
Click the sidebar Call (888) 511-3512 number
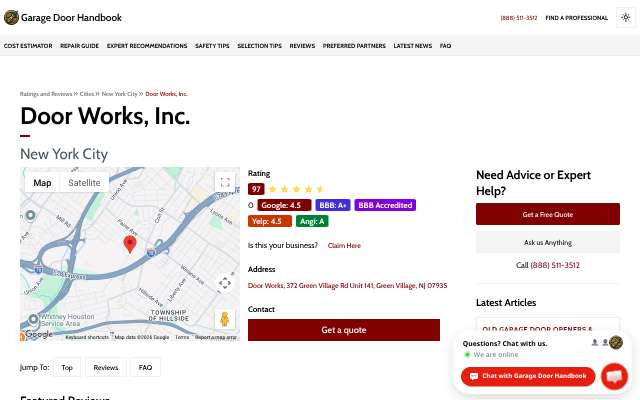coord(555,265)
